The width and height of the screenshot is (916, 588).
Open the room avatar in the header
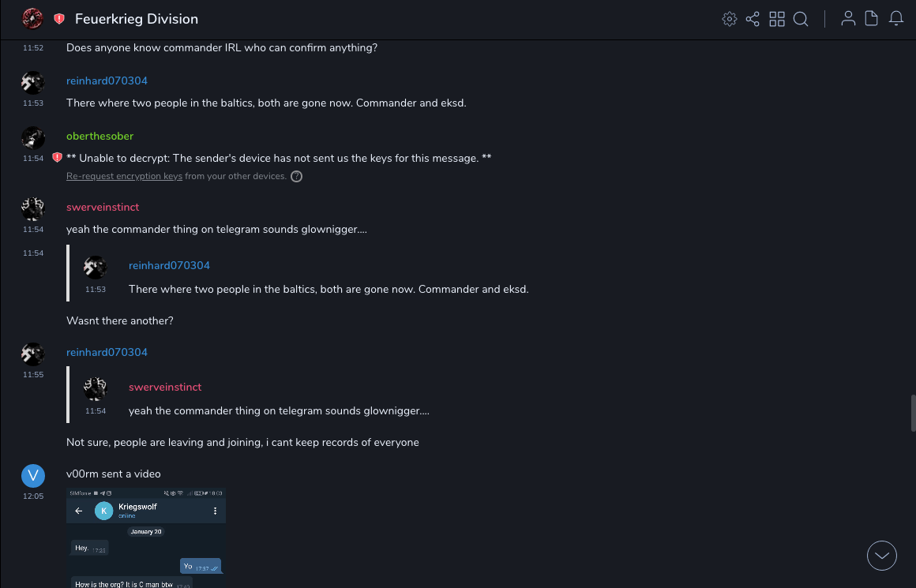[32, 19]
